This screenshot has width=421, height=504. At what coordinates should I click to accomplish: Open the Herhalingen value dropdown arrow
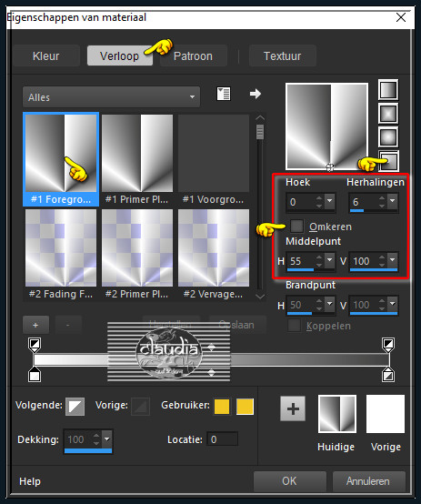pos(393,201)
